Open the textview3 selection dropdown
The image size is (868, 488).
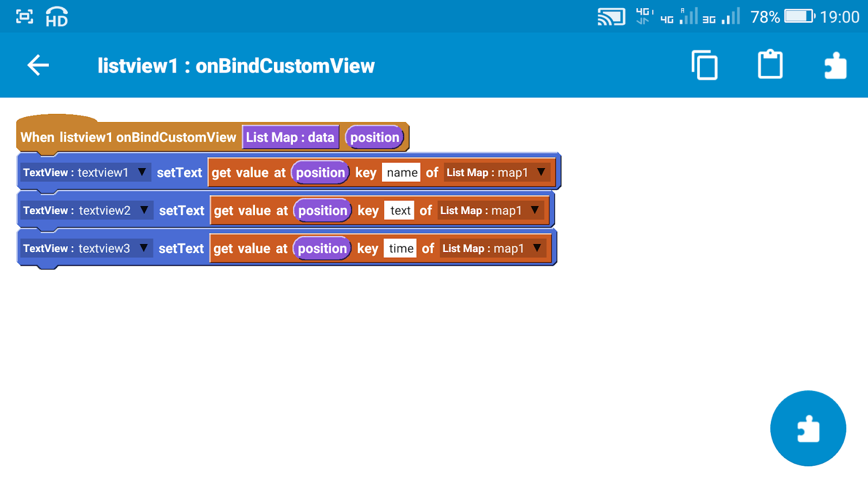point(143,248)
